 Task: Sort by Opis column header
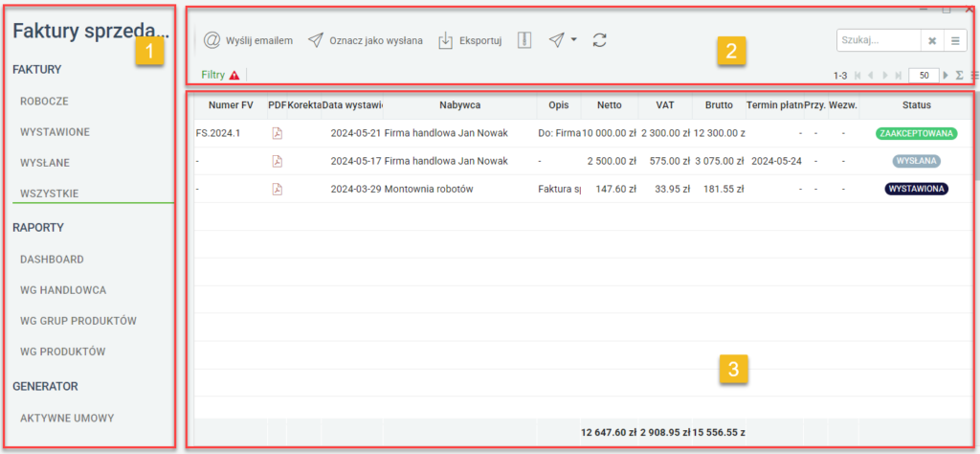tap(559, 105)
